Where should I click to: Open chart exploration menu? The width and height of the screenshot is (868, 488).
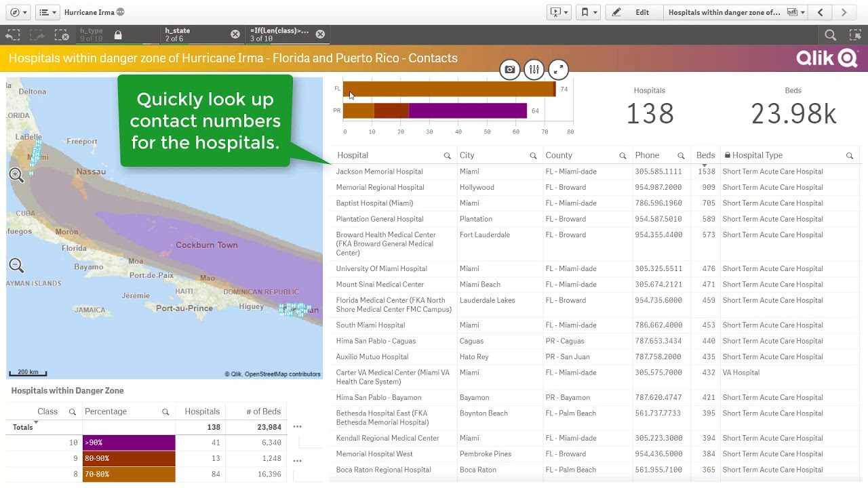coord(534,69)
